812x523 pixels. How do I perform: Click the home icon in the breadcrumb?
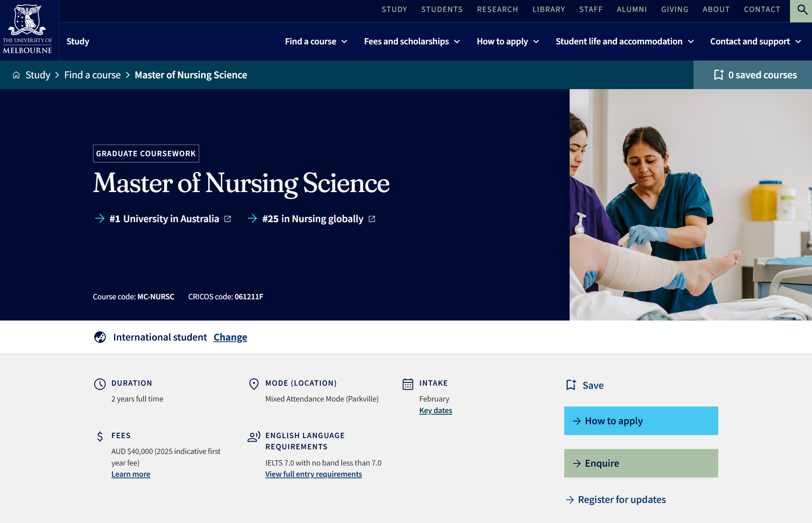[16, 75]
